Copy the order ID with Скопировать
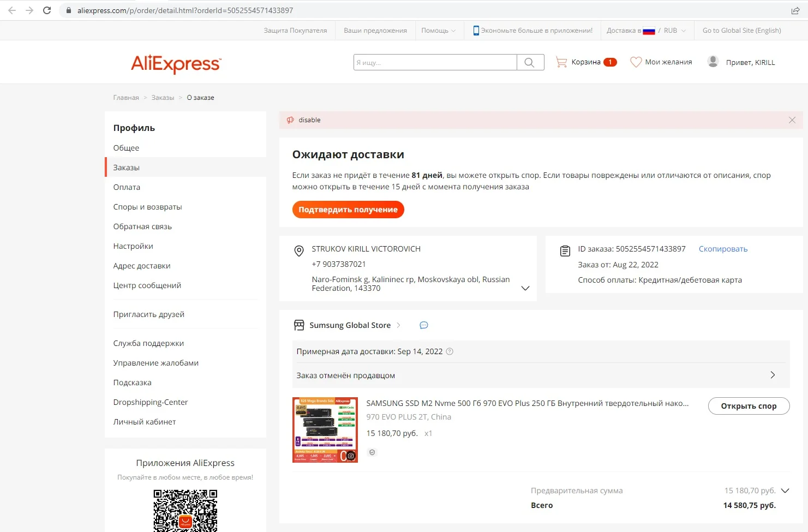This screenshot has height=532, width=808. (723, 249)
